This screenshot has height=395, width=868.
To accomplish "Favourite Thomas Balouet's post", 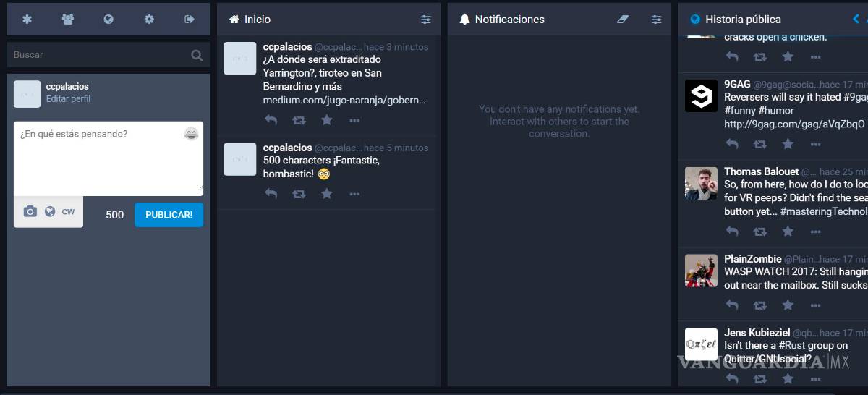I will point(788,232).
